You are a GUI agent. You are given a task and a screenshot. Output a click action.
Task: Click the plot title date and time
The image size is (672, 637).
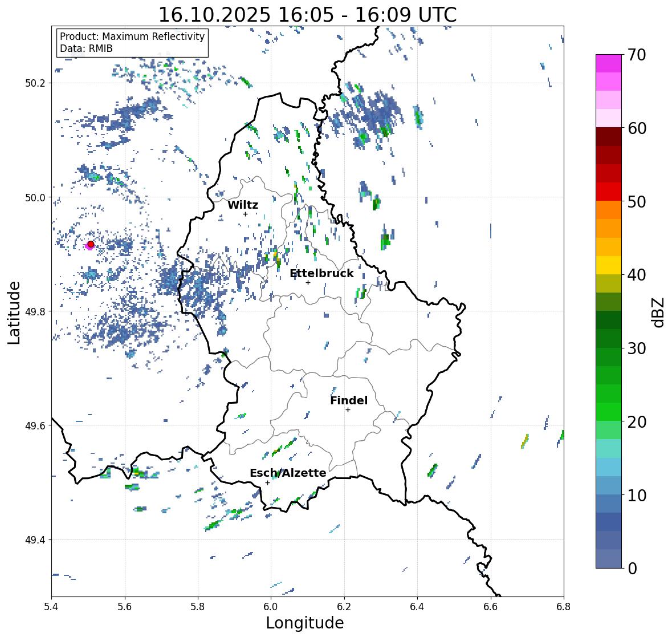(x=307, y=15)
